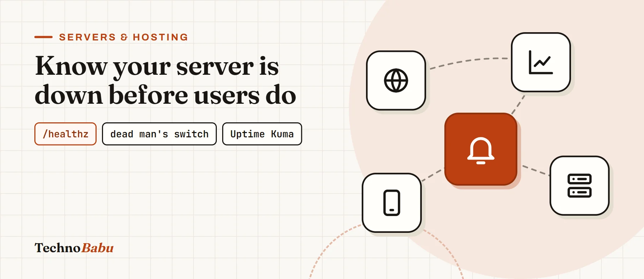
Task: Click the headline "Know your server is down before users do"
Action: tap(165, 80)
